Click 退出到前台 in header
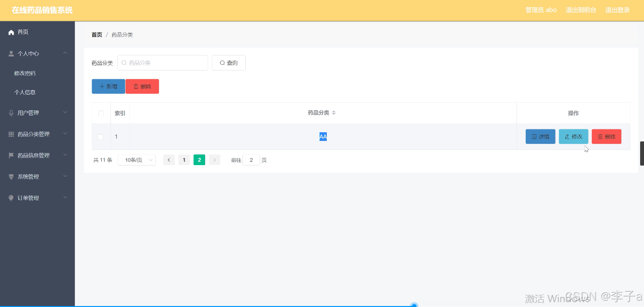The width and height of the screenshot is (644, 307). [581, 10]
